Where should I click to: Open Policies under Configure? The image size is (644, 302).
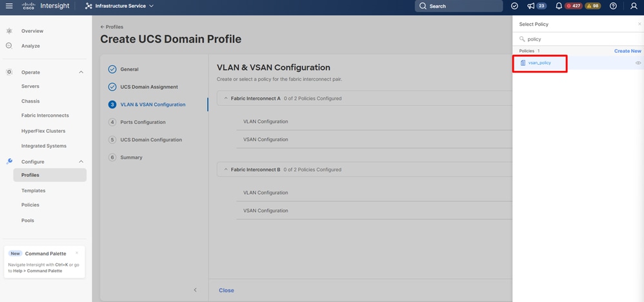click(x=30, y=205)
